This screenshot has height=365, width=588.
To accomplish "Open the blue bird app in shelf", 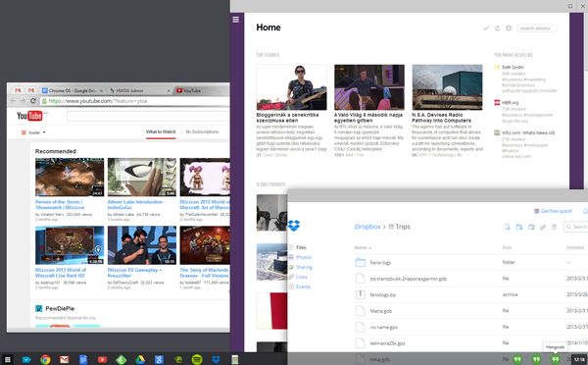I will click(26, 359).
